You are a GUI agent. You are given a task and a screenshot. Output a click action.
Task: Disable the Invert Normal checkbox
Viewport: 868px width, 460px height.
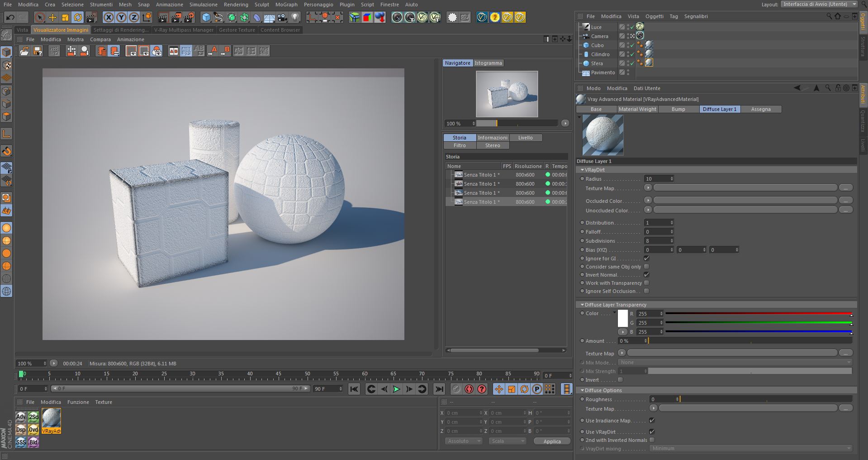(x=646, y=275)
